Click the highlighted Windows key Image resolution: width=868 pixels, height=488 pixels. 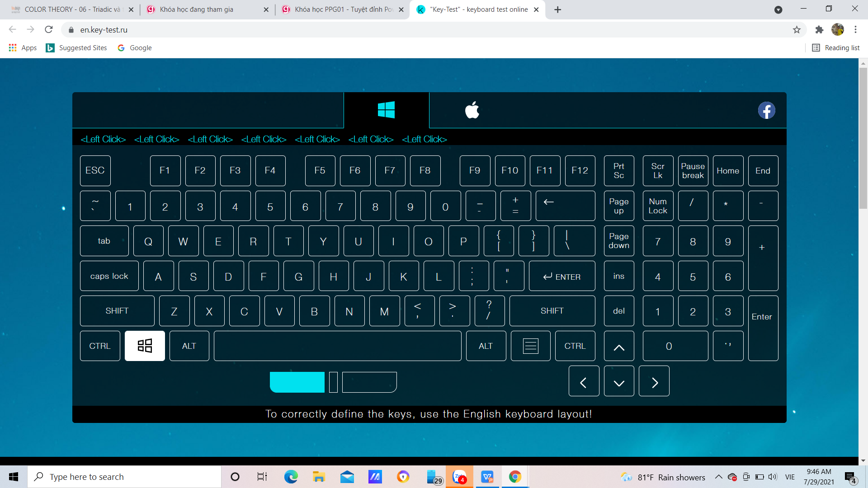coord(145,346)
